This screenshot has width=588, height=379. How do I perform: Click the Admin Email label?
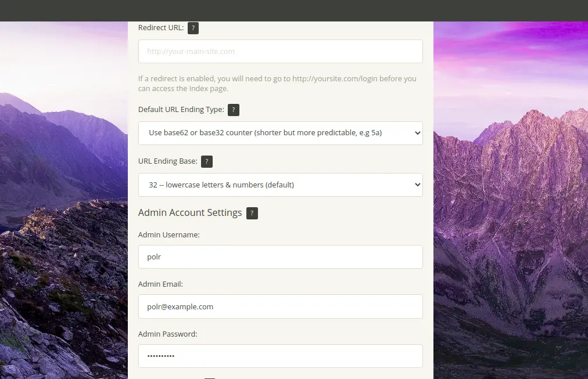pos(160,284)
